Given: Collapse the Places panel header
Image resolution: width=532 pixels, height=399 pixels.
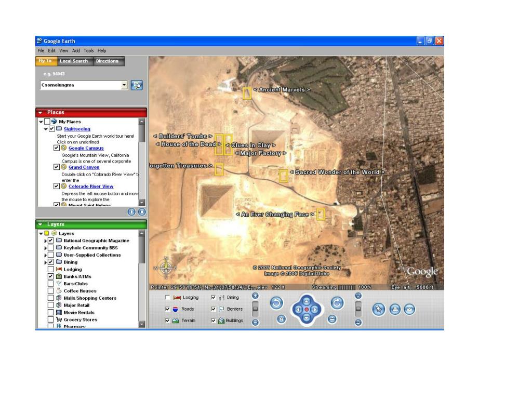Looking at the screenshot, I should pos(40,112).
